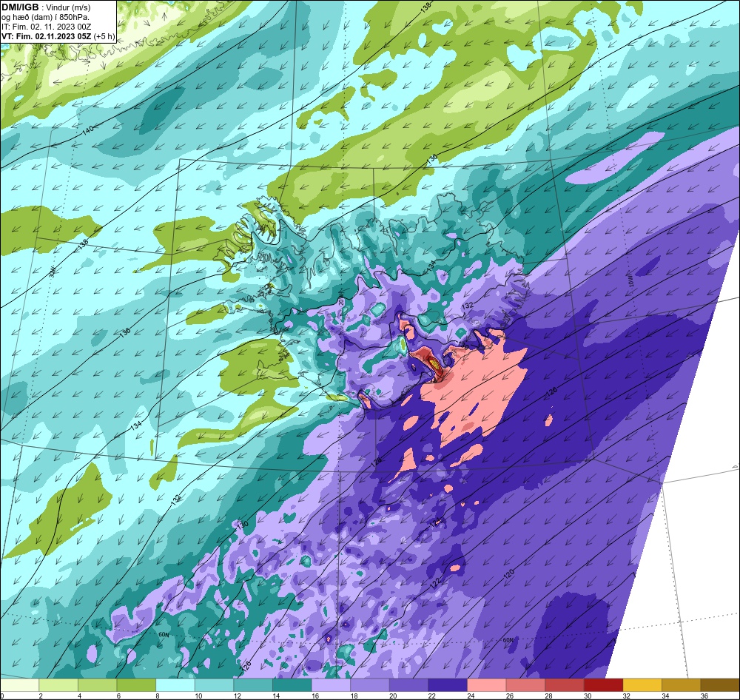This screenshot has width=740, height=700.
Task: Click the '122' contour label
Action: [x=435, y=582]
